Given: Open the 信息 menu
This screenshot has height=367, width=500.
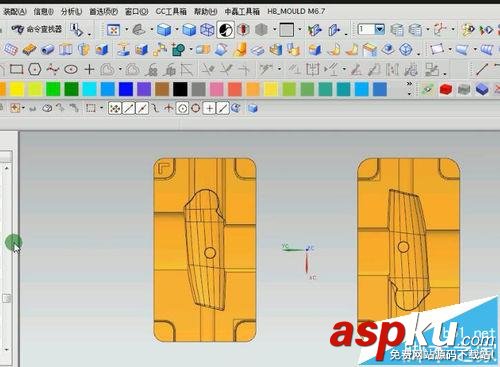Looking at the screenshot, I should tap(43, 11).
